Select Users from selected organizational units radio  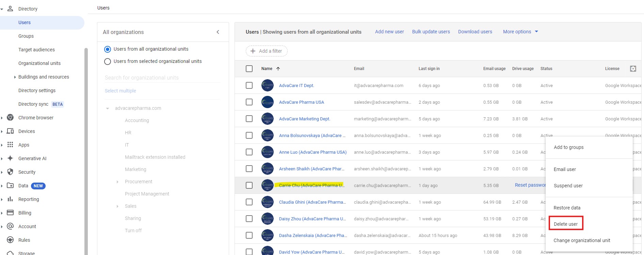click(108, 62)
